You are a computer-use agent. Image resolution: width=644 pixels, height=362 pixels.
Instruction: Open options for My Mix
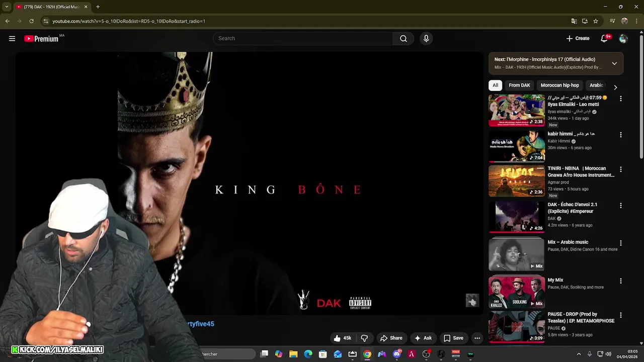coord(620,281)
